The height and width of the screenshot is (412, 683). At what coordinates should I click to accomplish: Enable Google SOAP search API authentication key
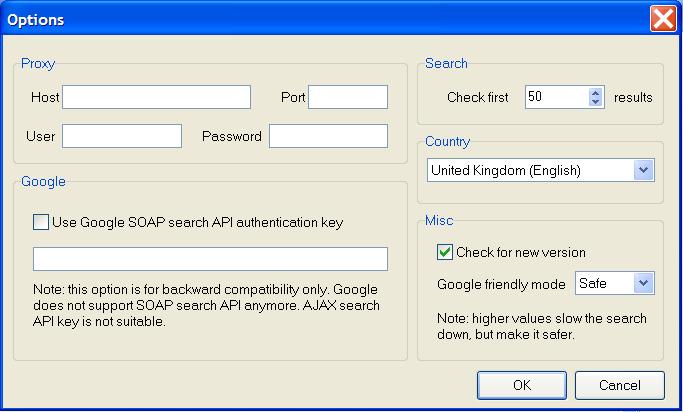[41, 222]
